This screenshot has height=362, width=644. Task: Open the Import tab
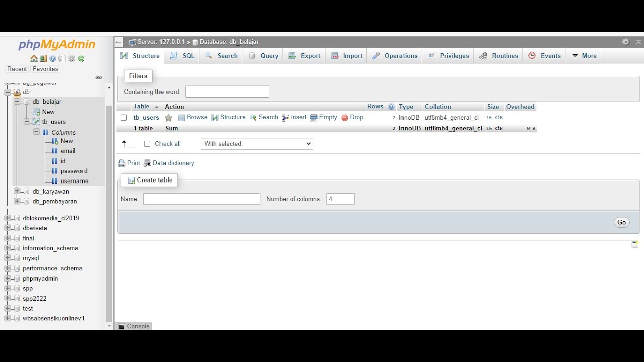(x=347, y=56)
